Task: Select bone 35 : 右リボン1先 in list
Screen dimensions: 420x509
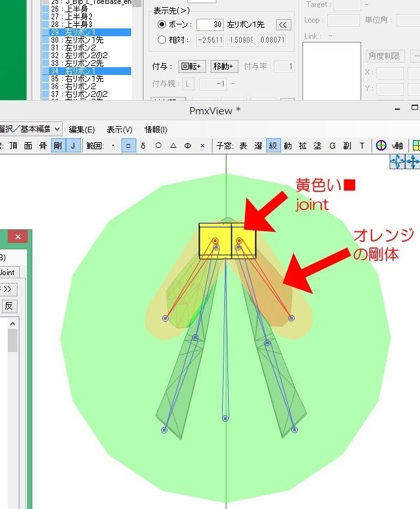Action: [87, 79]
